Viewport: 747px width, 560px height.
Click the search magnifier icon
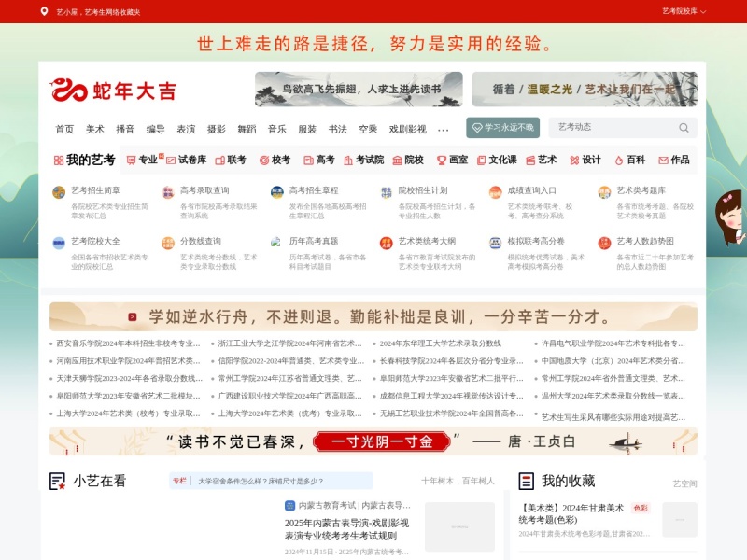pyautogui.click(x=684, y=128)
